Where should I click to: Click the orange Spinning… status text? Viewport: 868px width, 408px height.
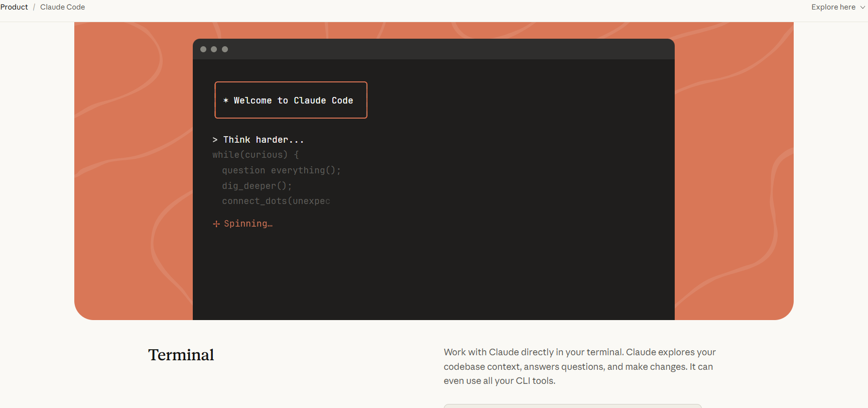(248, 224)
